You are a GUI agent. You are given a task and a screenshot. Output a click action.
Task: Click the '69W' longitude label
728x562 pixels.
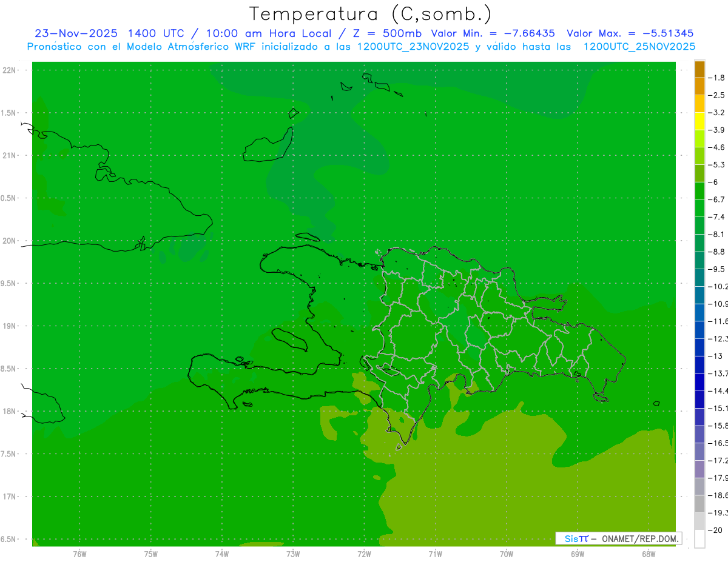(x=578, y=554)
